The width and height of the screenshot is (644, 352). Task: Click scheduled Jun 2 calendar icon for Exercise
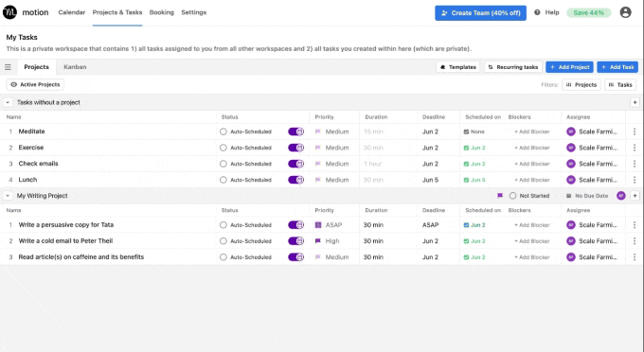[466, 148]
